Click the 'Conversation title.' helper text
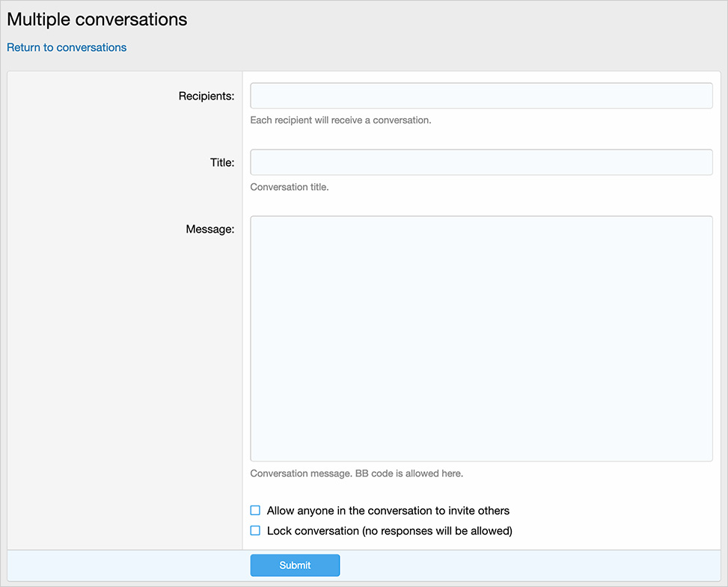The width and height of the screenshot is (728, 587). pos(290,187)
